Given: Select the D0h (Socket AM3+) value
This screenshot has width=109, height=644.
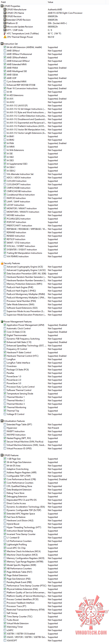Looking at the screenshot, I should click(x=57, y=23).
